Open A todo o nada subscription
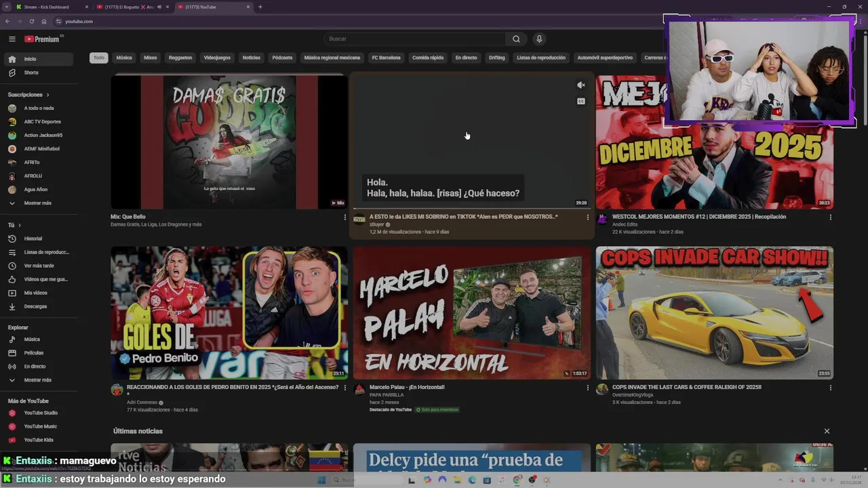 (x=40, y=108)
